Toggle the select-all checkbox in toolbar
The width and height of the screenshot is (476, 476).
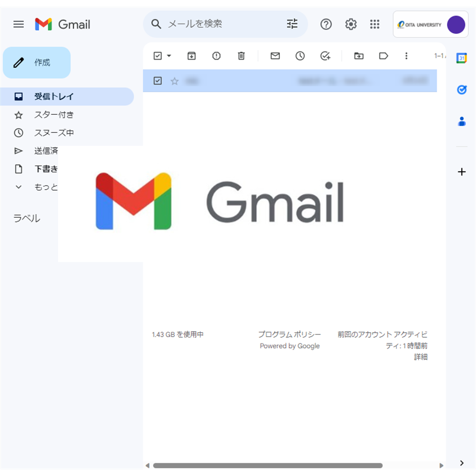point(158,56)
